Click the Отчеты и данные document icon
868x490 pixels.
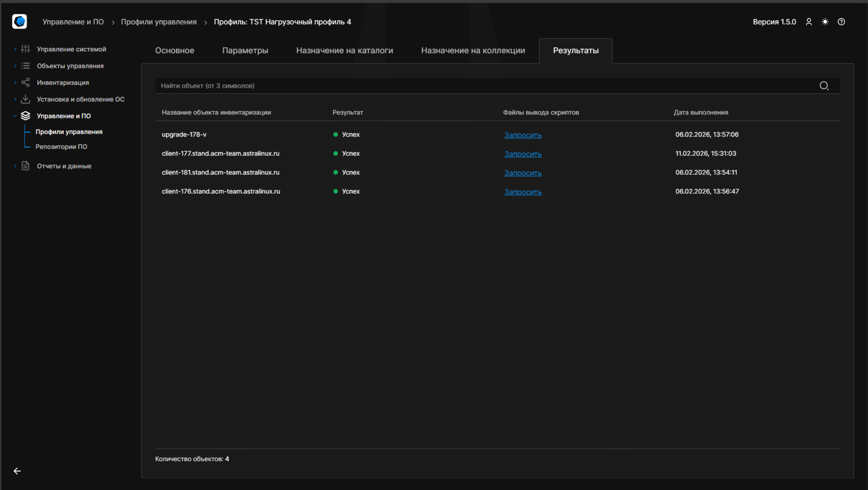click(25, 166)
